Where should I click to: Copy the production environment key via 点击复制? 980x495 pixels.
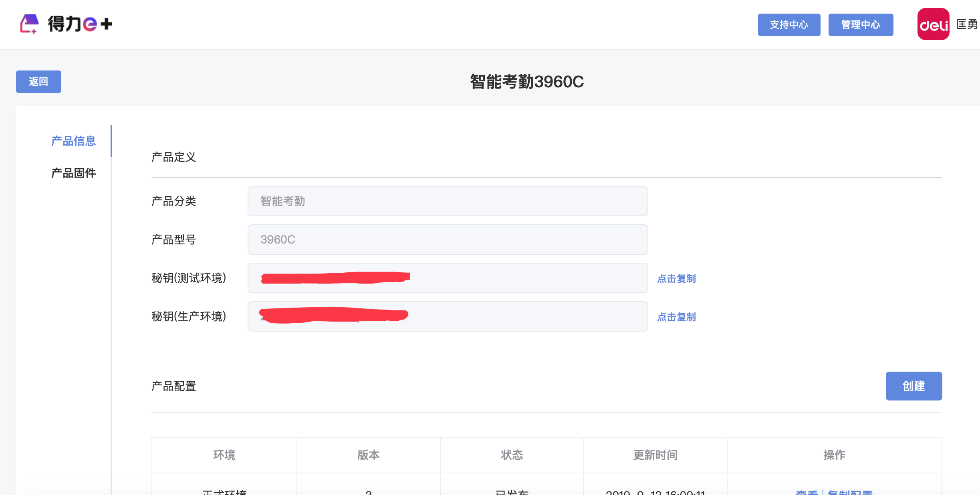[676, 317]
